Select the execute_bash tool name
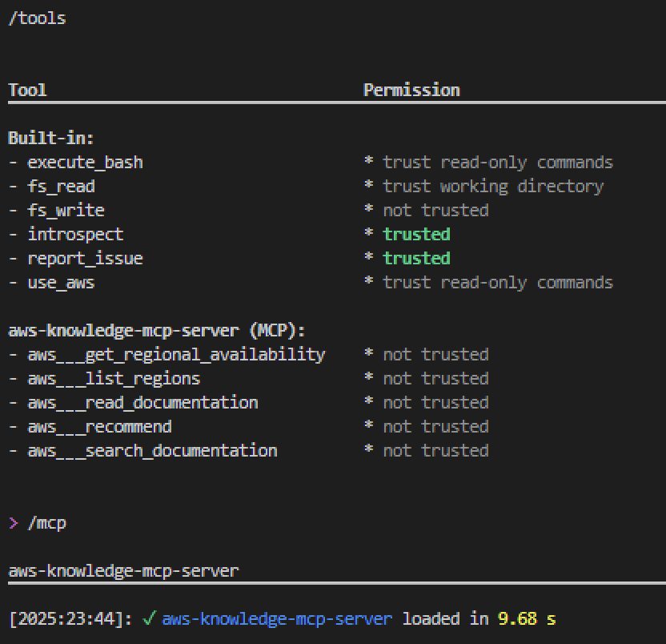 (86, 163)
